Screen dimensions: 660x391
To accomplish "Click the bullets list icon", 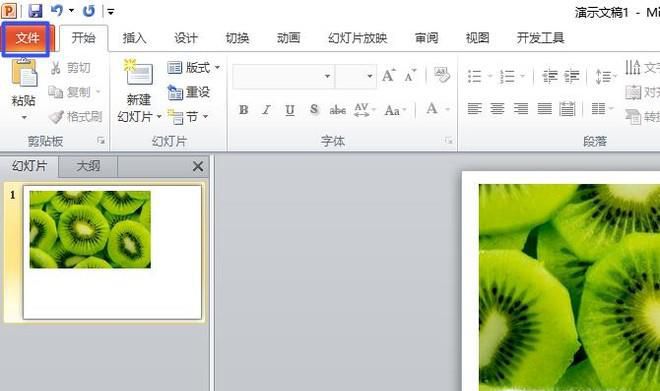I will coord(475,77).
